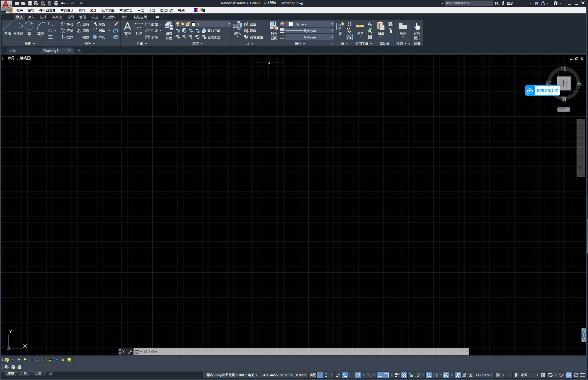Viewport: 588px width, 380px height.
Task: Click the Match Properties (特性匹配) icon
Action: coord(274,31)
